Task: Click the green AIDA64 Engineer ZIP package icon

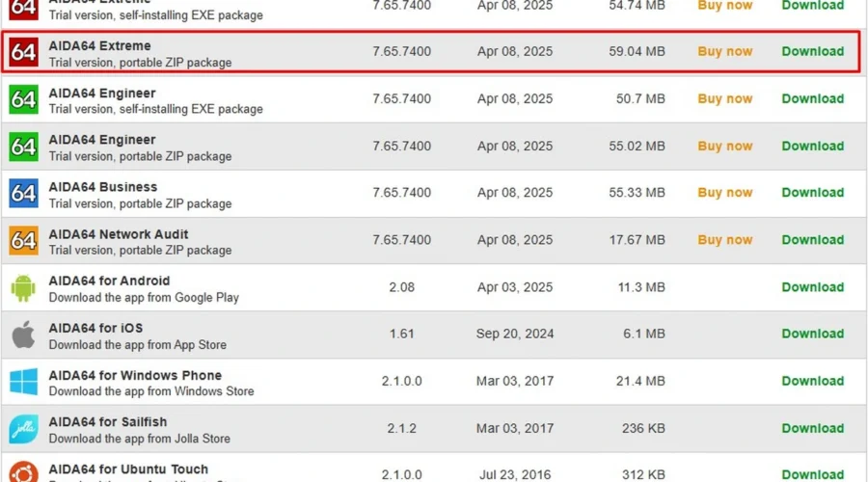Action: pyautogui.click(x=23, y=147)
